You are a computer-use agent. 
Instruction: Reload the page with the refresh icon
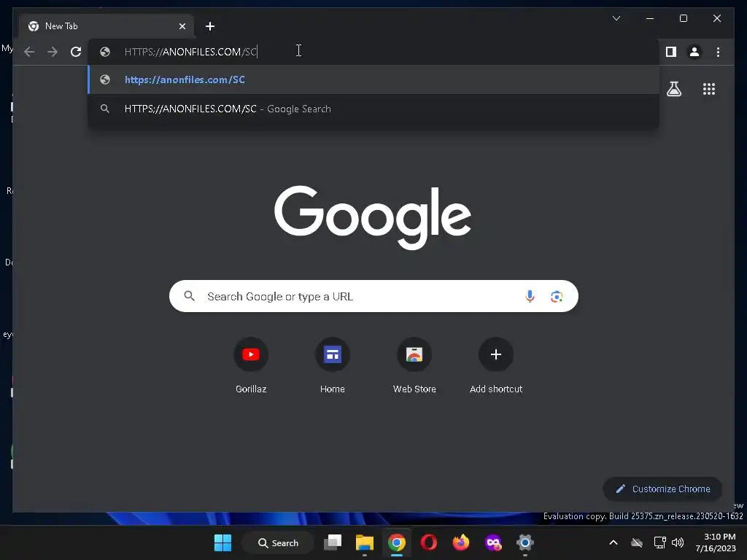point(76,52)
